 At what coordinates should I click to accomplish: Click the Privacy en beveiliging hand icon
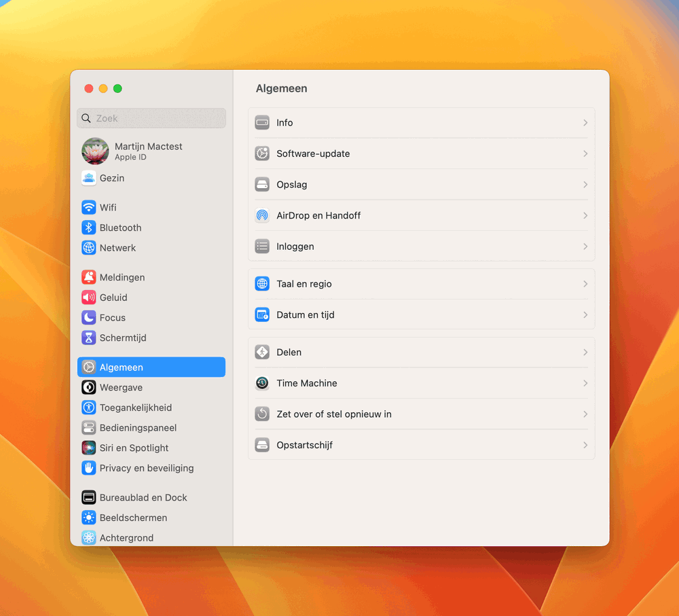89,468
